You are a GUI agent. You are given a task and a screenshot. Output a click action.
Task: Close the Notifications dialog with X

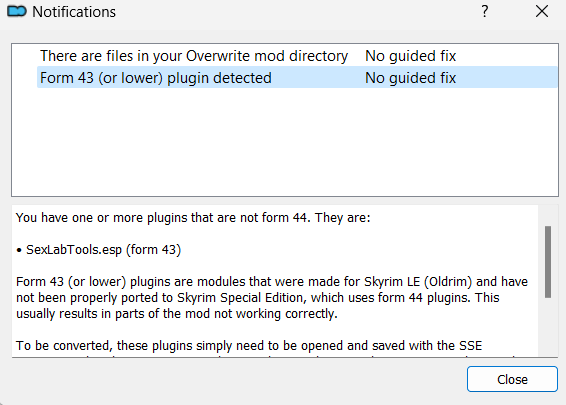[x=542, y=12]
